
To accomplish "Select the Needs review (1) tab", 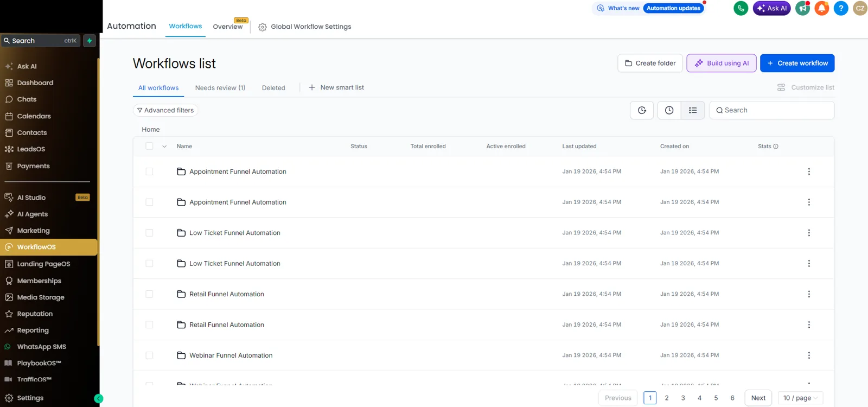I will [x=220, y=88].
